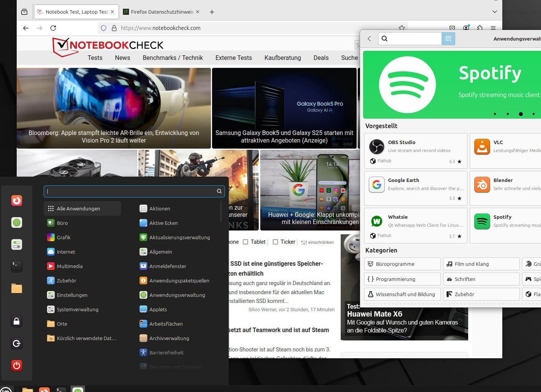
Task: Open the OBS Studio card in Software Manager
Action: [x=416, y=151]
